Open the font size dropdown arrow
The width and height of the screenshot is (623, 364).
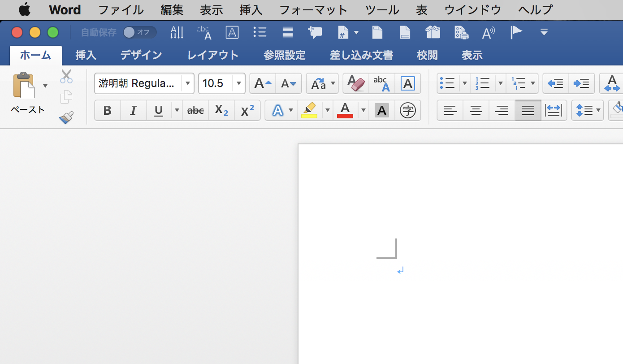239,83
